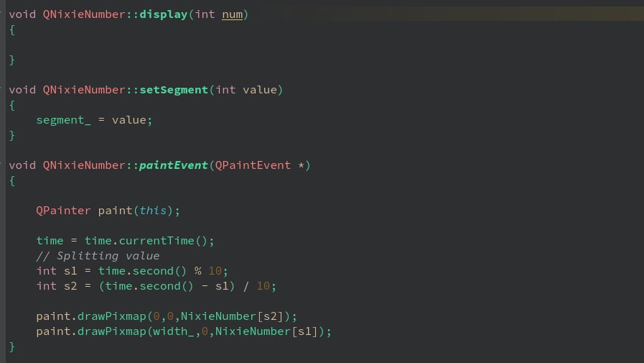Click the italic this keyword
Image resolution: width=644 pixels, height=363 pixels.
(x=153, y=211)
